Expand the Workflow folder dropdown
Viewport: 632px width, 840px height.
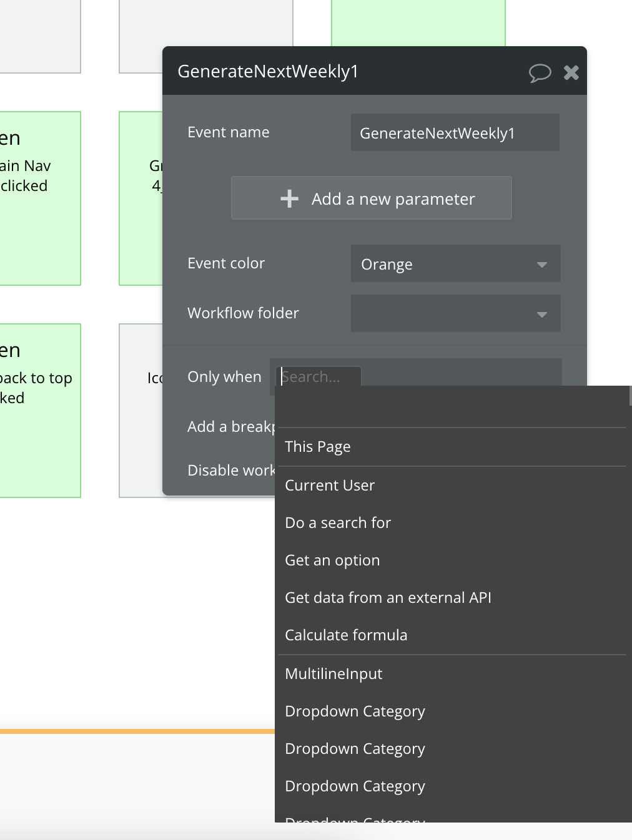(x=455, y=313)
